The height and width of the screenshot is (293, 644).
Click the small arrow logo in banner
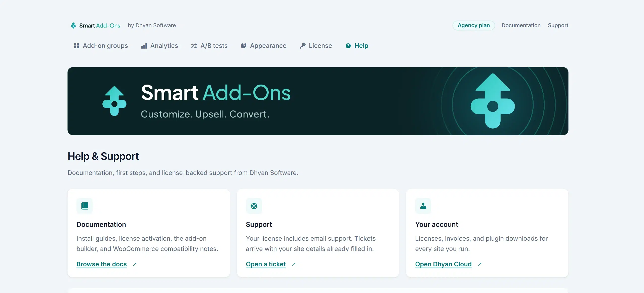[x=114, y=101]
